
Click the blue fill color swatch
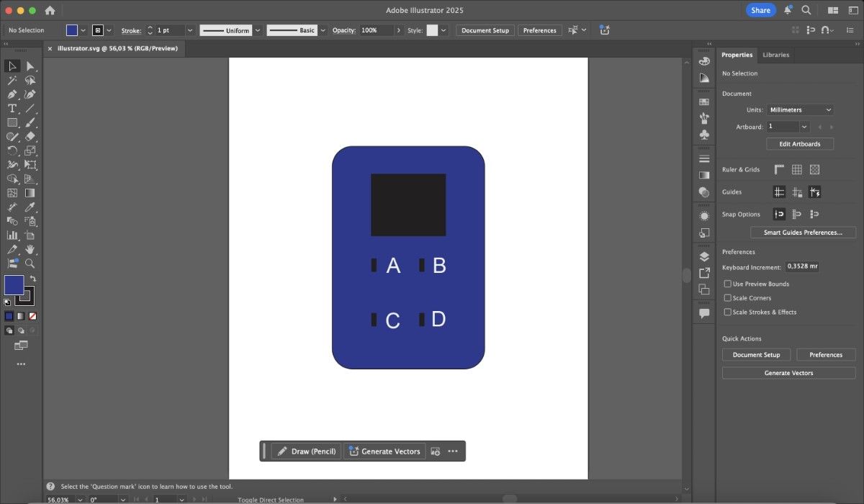14,285
